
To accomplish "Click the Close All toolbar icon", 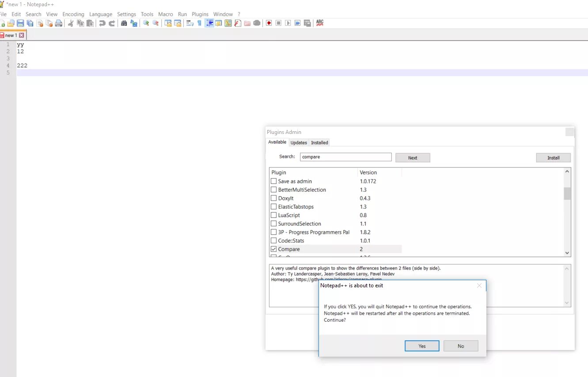I will (49, 23).
